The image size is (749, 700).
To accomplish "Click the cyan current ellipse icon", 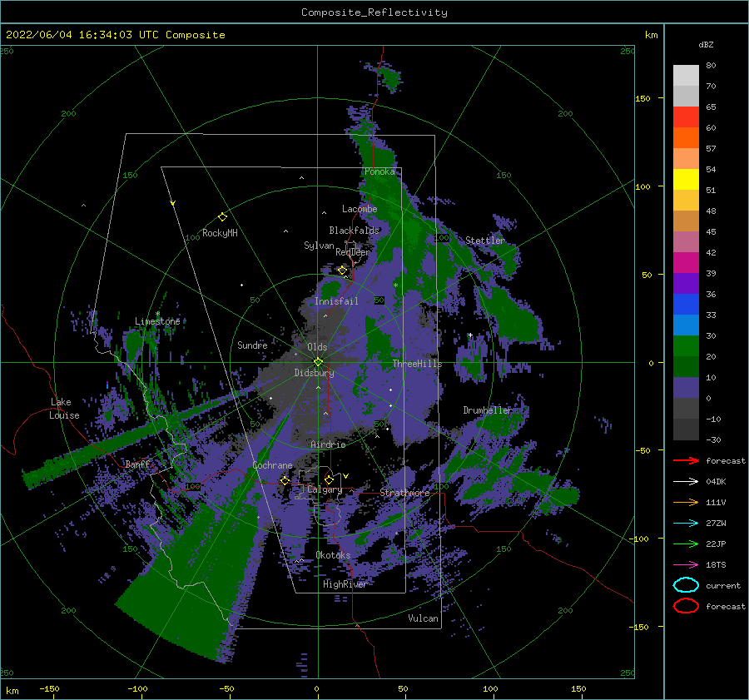I will pos(686,585).
